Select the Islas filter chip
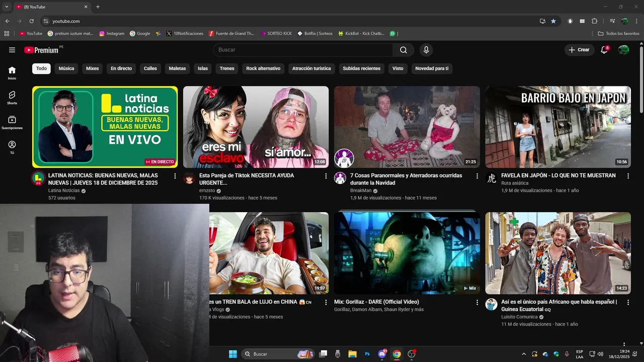Screen dimensions: 644x362 pos(203,68)
